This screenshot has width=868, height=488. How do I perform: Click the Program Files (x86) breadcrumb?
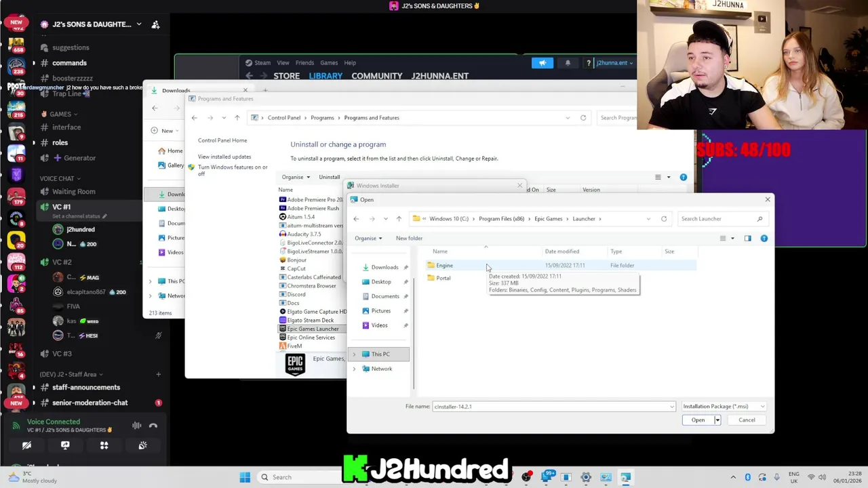pos(501,219)
